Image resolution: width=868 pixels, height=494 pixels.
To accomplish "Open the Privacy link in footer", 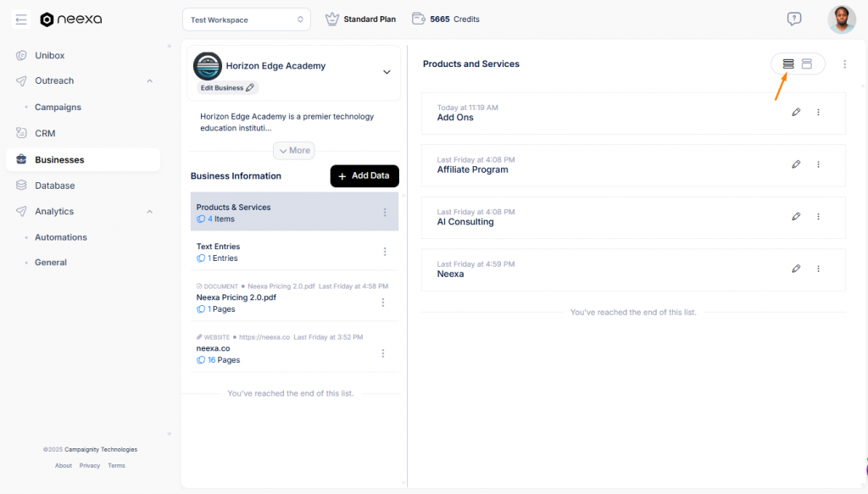I will (x=89, y=465).
